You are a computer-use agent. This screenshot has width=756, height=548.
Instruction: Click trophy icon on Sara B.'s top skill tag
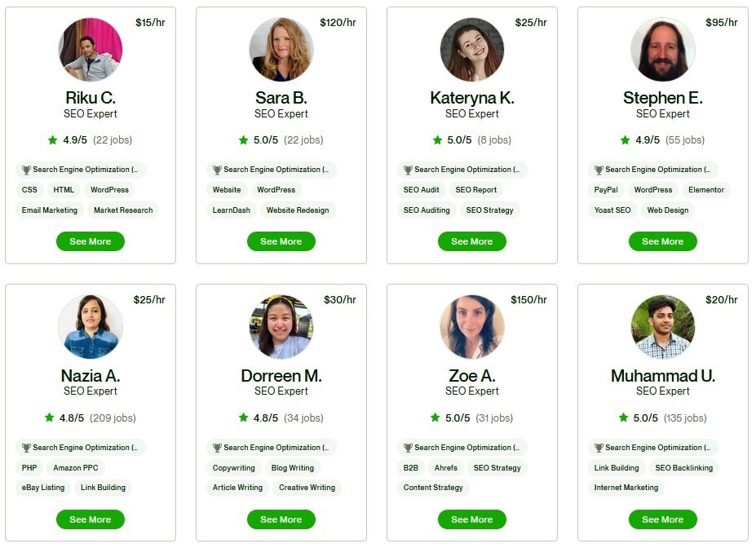coord(217,170)
